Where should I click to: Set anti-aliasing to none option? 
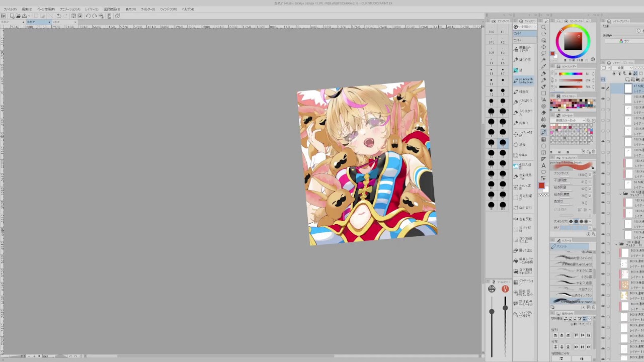[x=571, y=221]
